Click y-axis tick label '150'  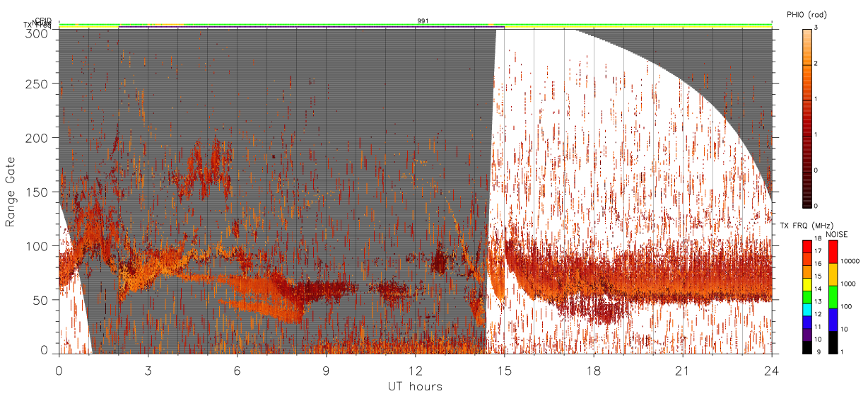pos(37,192)
